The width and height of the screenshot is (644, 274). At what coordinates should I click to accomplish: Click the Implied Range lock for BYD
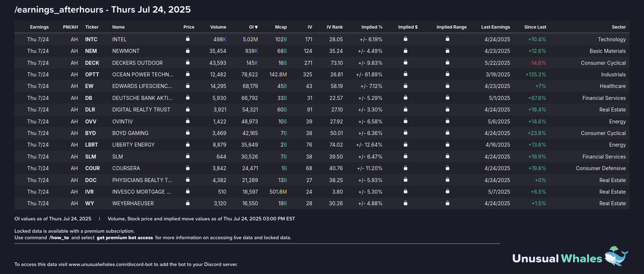(x=447, y=133)
